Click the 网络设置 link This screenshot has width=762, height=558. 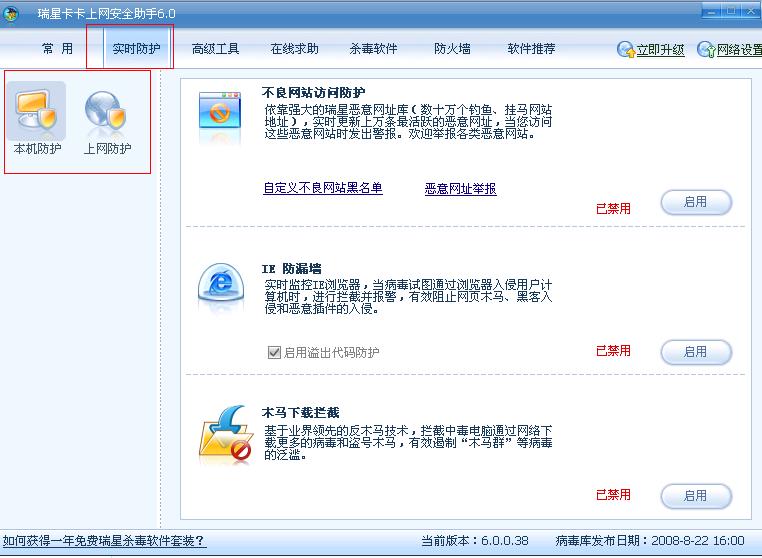click(x=739, y=50)
